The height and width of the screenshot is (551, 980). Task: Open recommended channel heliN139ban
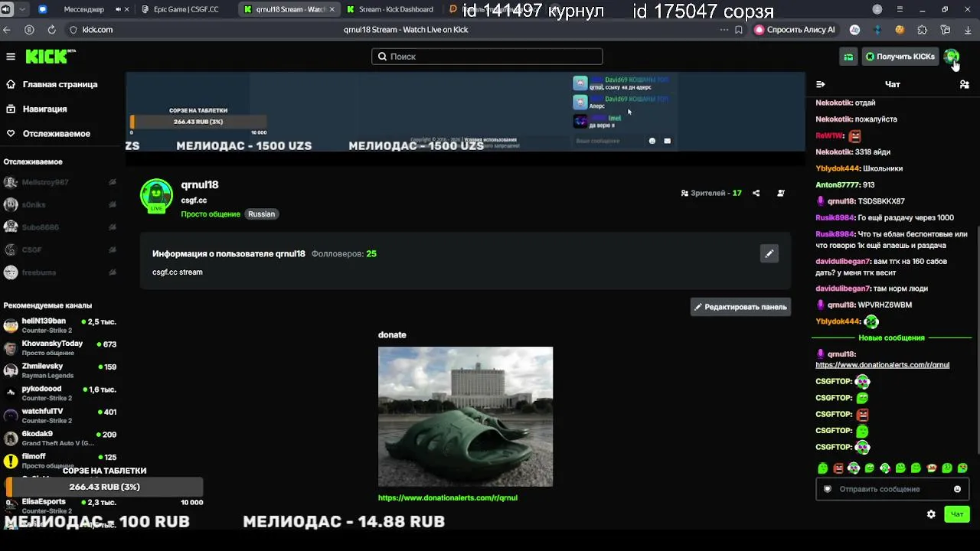61,325
